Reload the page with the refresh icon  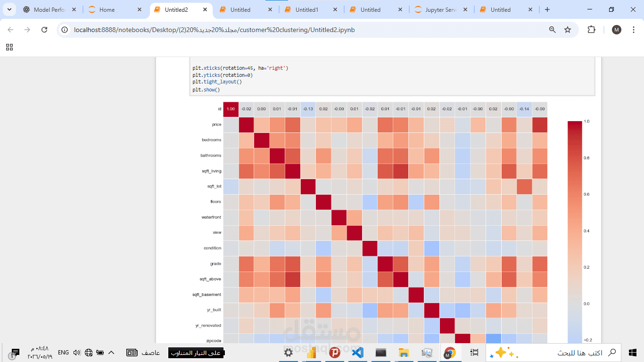(x=44, y=30)
